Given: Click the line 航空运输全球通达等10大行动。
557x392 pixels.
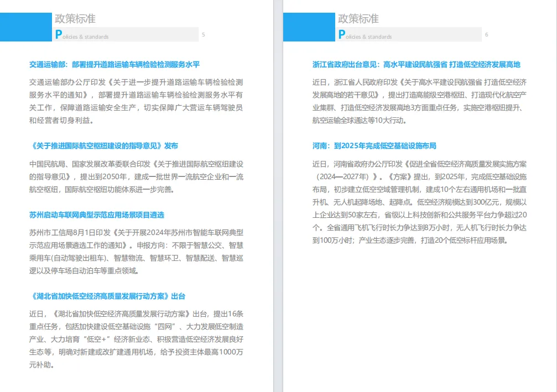Looking at the screenshot, I should 360,121.
